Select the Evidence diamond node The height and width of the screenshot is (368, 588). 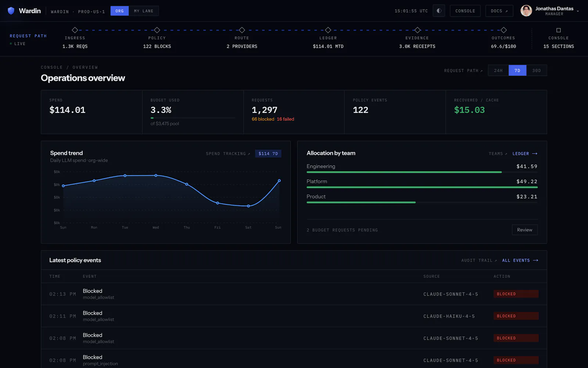417,30
